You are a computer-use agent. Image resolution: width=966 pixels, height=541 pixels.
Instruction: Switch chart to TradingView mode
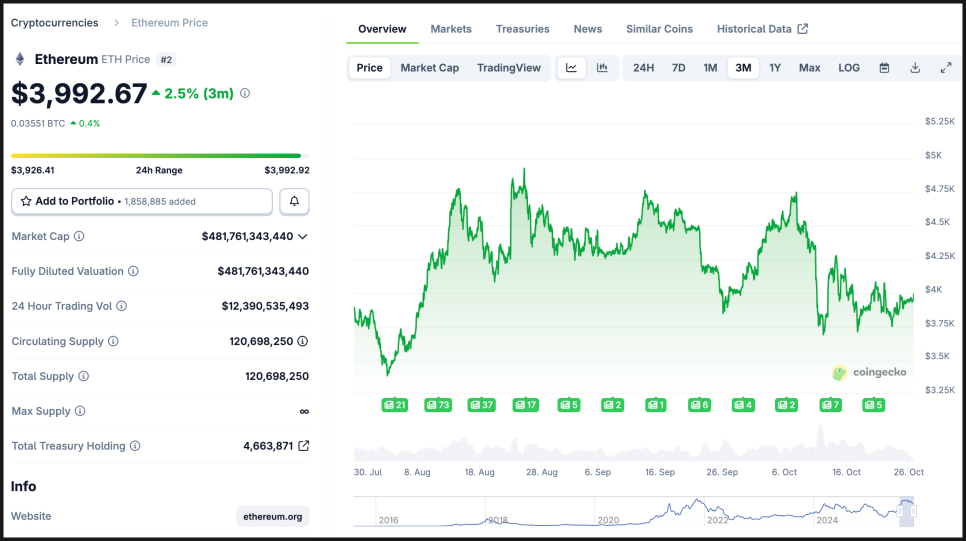(x=508, y=68)
